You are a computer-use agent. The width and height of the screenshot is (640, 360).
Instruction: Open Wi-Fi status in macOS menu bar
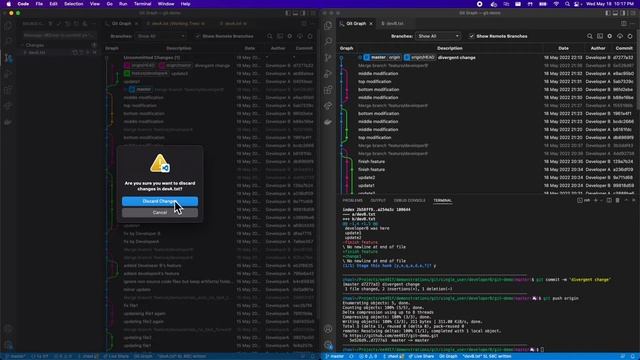coord(556,4)
